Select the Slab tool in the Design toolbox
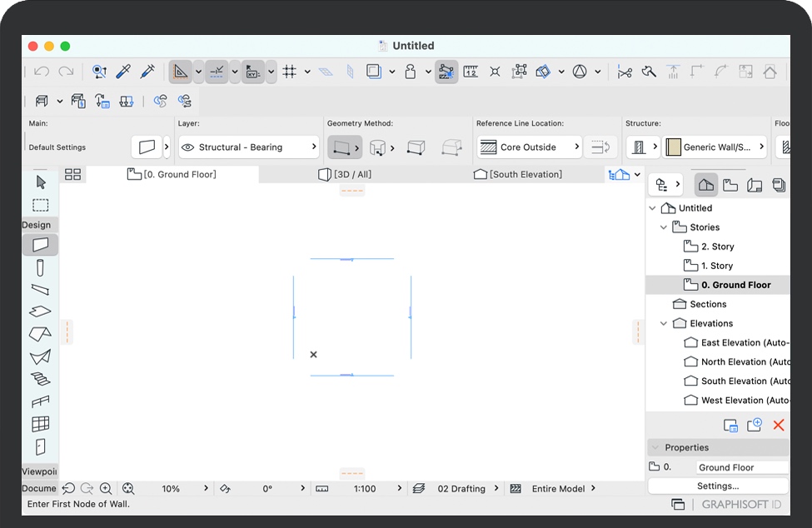 [38, 311]
